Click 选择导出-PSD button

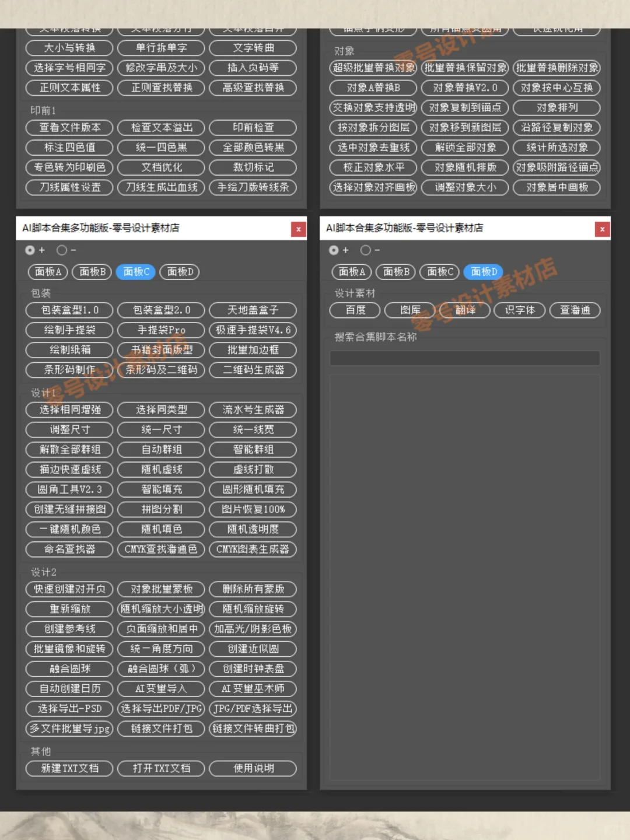point(70,709)
